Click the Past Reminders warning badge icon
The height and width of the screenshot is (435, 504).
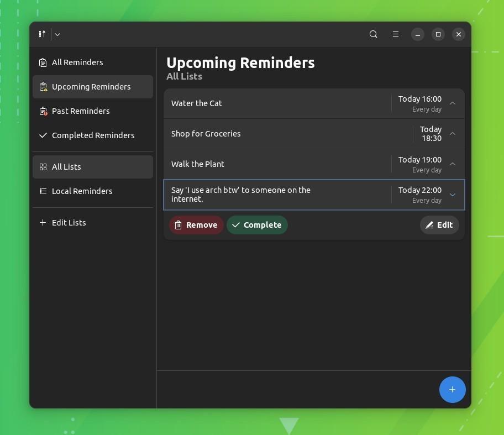43,111
